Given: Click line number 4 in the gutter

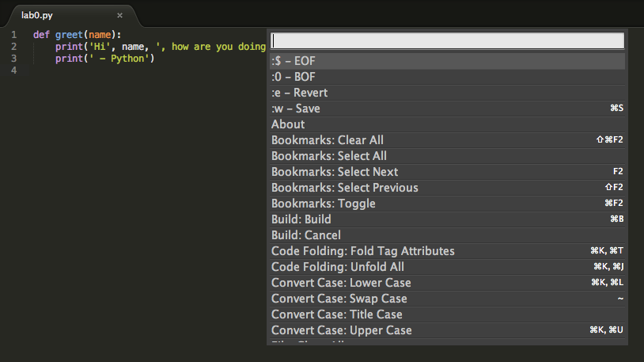Looking at the screenshot, I should point(14,70).
